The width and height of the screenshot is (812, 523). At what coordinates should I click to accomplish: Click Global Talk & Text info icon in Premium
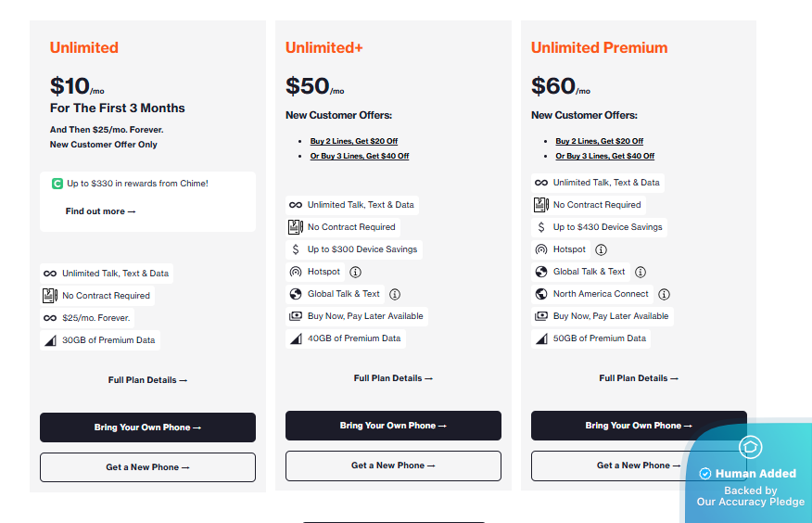(641, 272)
